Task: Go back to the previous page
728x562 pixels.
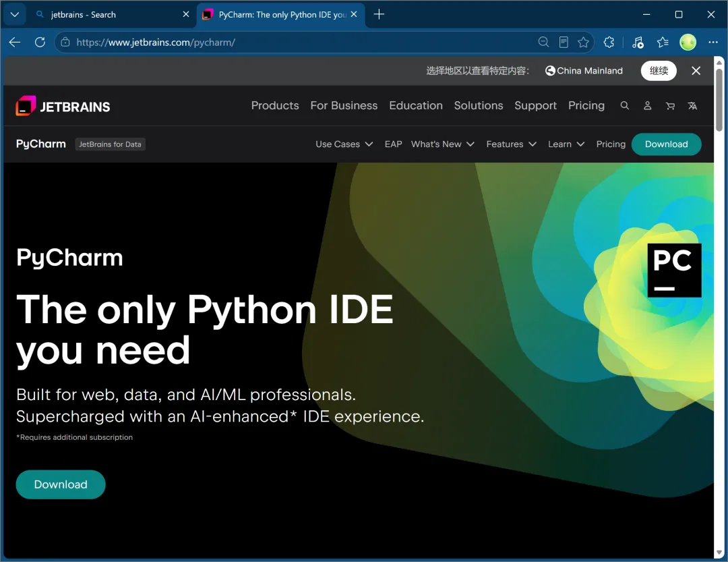Action: [15, 43]
